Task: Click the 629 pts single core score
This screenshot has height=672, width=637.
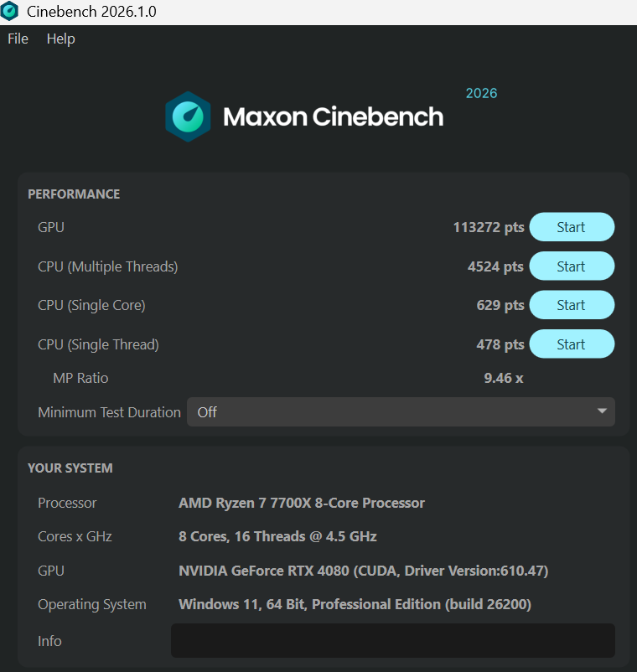Action: (x=500, y=305)
